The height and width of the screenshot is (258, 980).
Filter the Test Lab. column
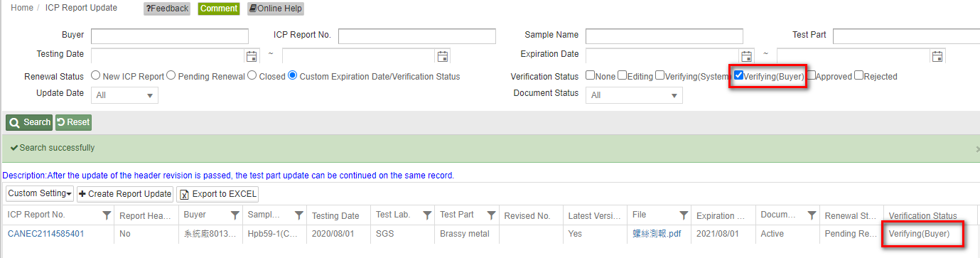[x=426, y=215]
